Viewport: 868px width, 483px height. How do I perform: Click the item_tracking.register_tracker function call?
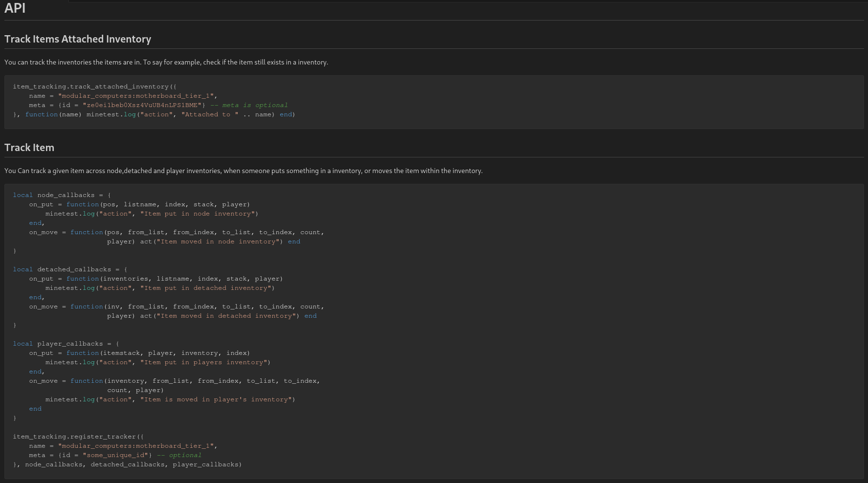tap(75, 437)
